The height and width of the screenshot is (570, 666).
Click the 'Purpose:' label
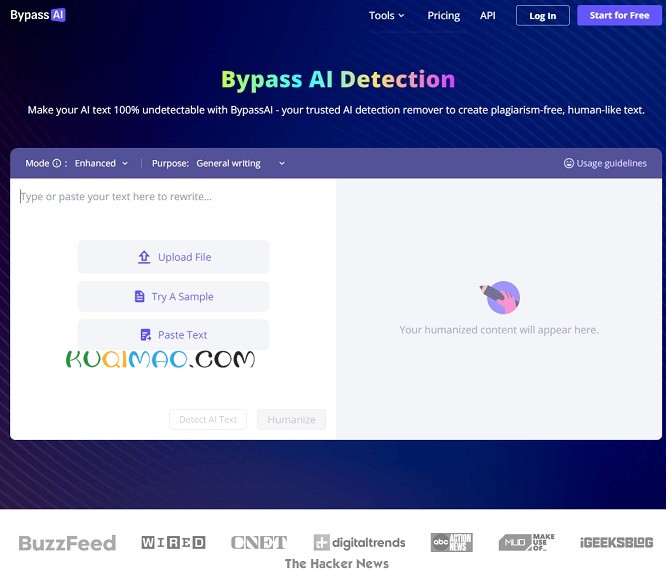[170, 164]
